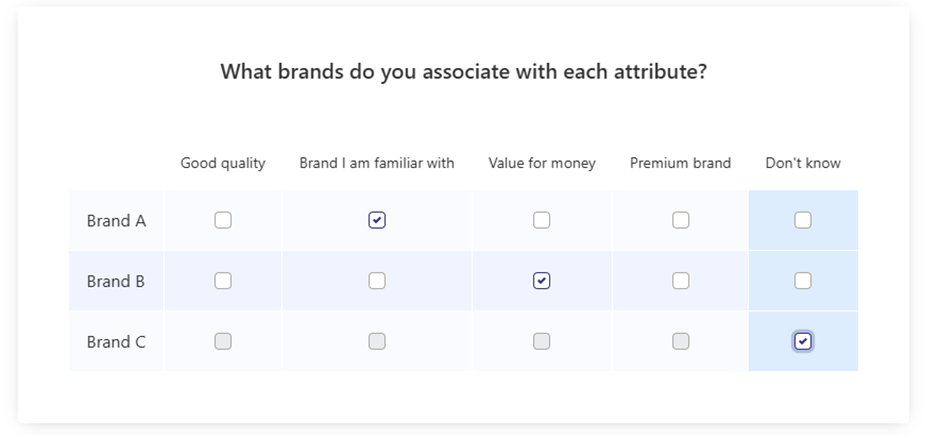940x438 pixels.
Task: Click Premium brand checkbox for Brand C
Action: [680, 341]
